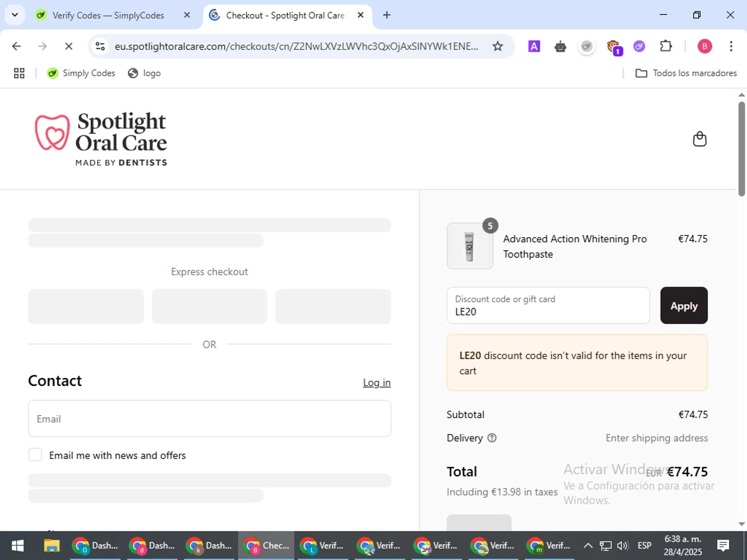Click the ESP language indicator

click(x=644, y=546)
